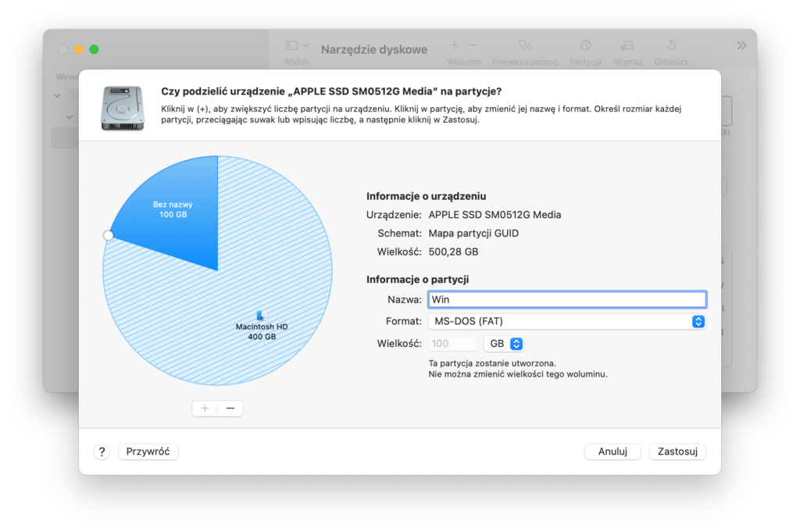Click the Informacje o partycji heading
Image resolution: width=800 pixels, height=532 pixels.
(417, 279)
